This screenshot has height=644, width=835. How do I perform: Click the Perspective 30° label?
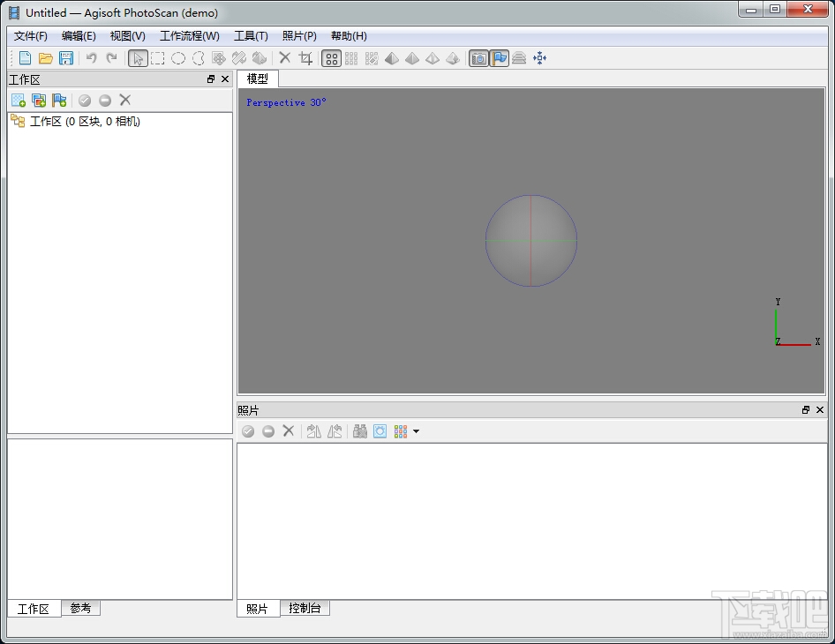tap(286, 102)
